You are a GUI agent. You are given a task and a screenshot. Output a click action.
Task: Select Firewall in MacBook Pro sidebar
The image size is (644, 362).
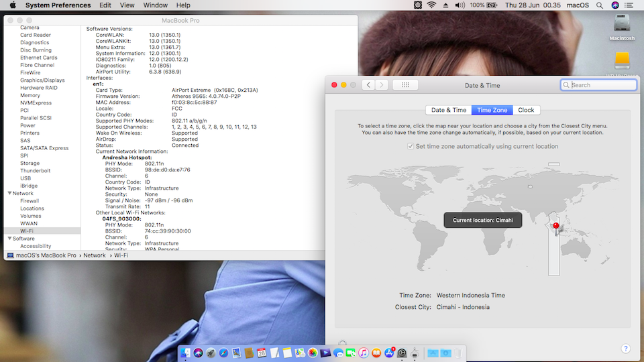pyautogui.click(x=30, y=200)
